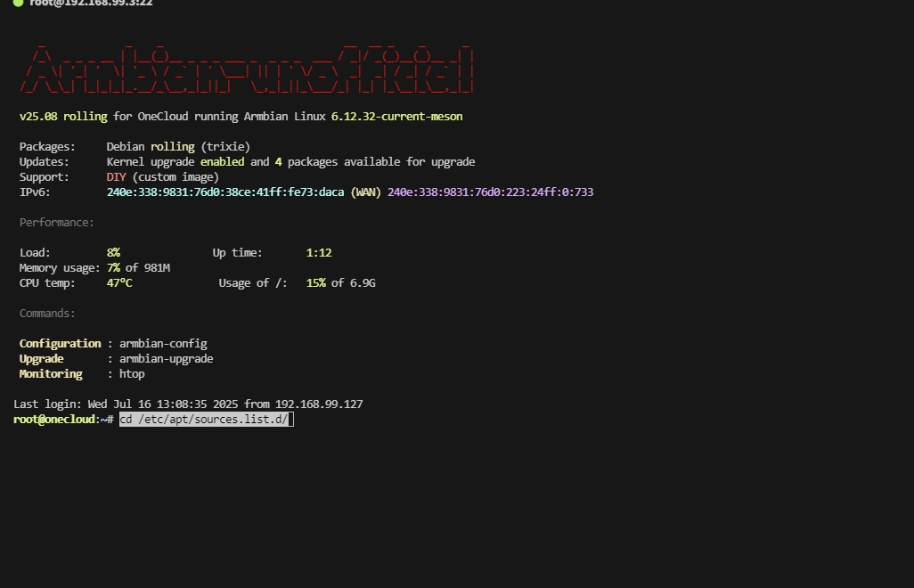Click the 'enabled' kernel upgrade status word

click(222, 161)
